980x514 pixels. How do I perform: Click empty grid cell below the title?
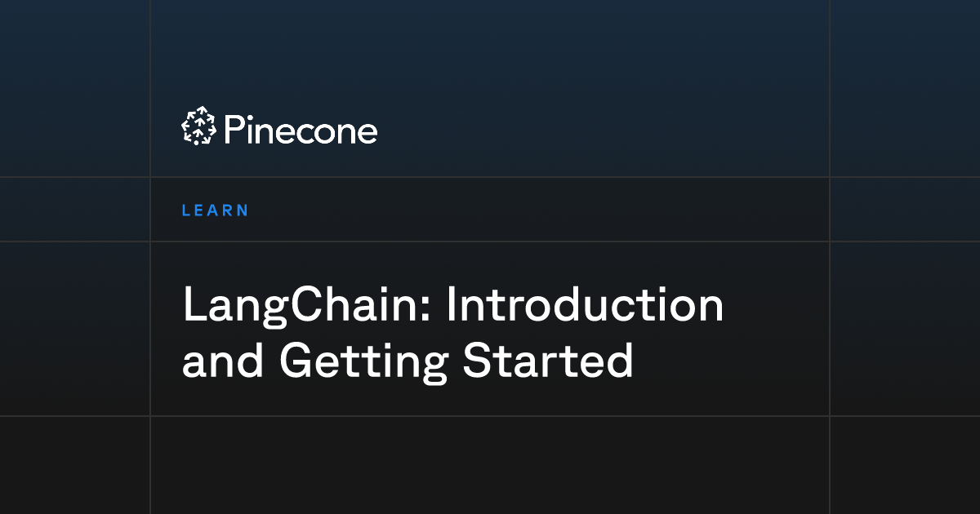pyautogui.click(x=490, y=465)
